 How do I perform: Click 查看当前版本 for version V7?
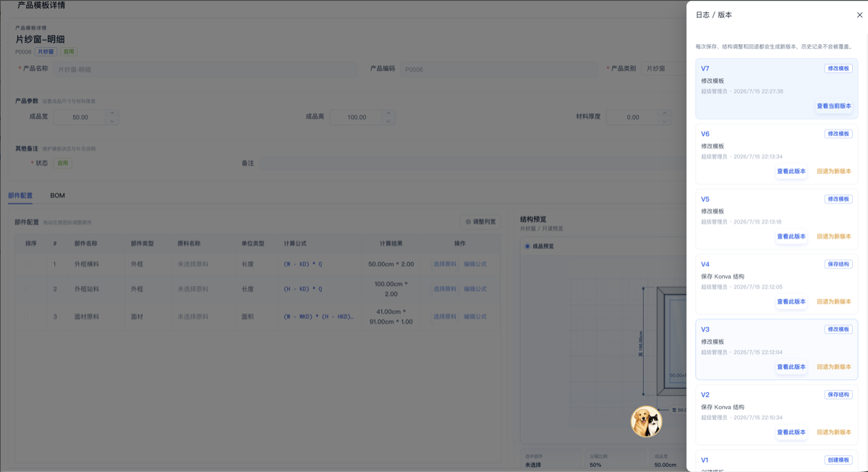[833, 106]
